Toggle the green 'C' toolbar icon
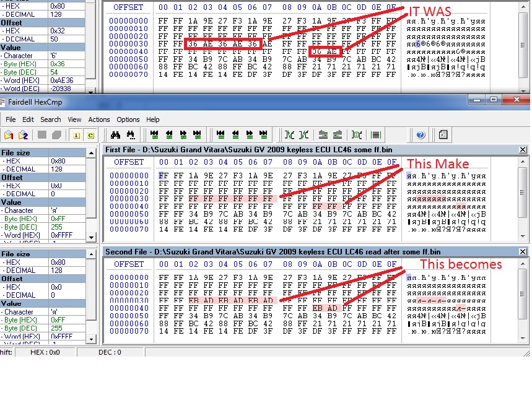The image size is (532, 403). [x=90, y=135]
